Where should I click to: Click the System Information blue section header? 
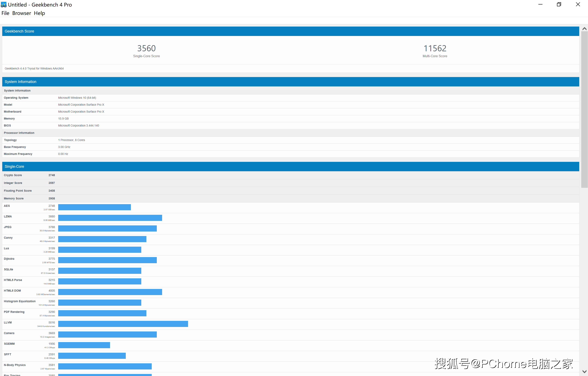click(x=291, y=82)
